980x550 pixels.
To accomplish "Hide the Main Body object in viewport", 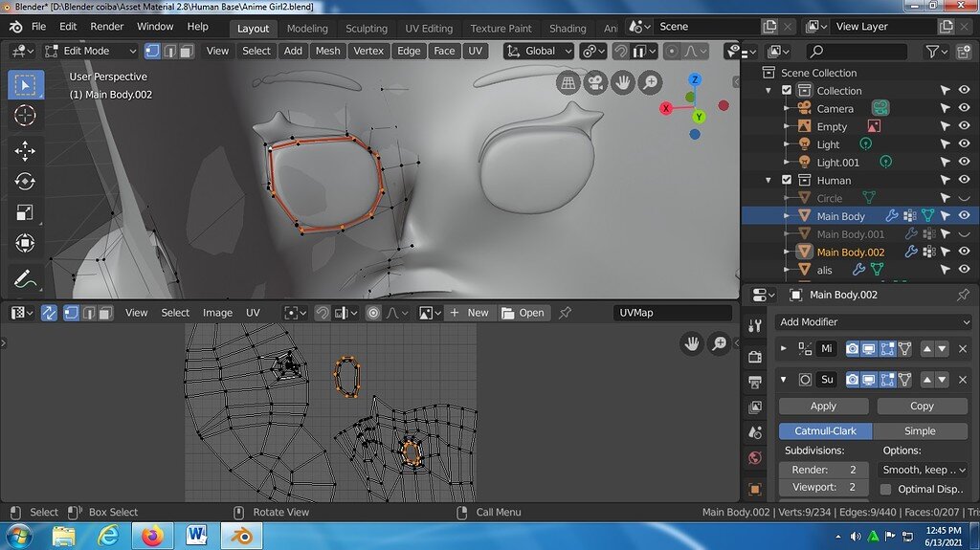I will coord(965,215).
